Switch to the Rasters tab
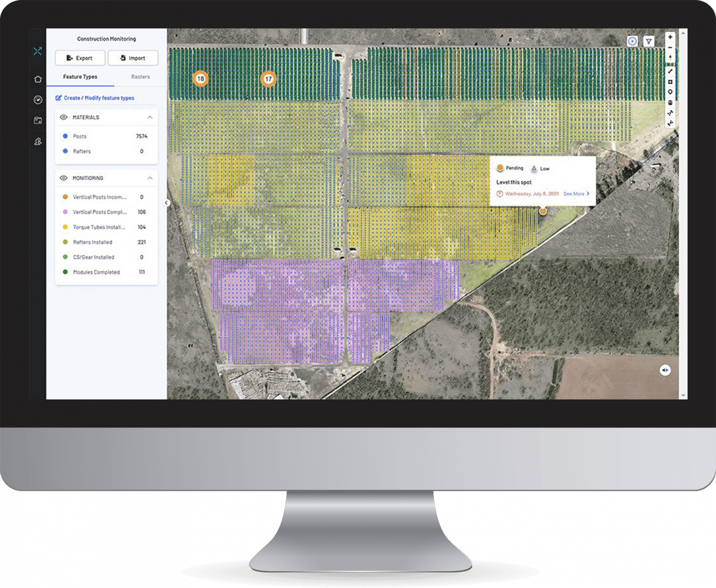The height and width of the screenshot is (588, 716). 140,77
